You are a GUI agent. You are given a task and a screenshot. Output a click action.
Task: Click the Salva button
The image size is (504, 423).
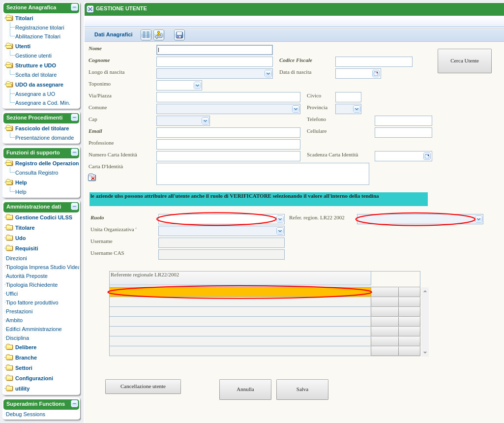(x=302, y=389)
